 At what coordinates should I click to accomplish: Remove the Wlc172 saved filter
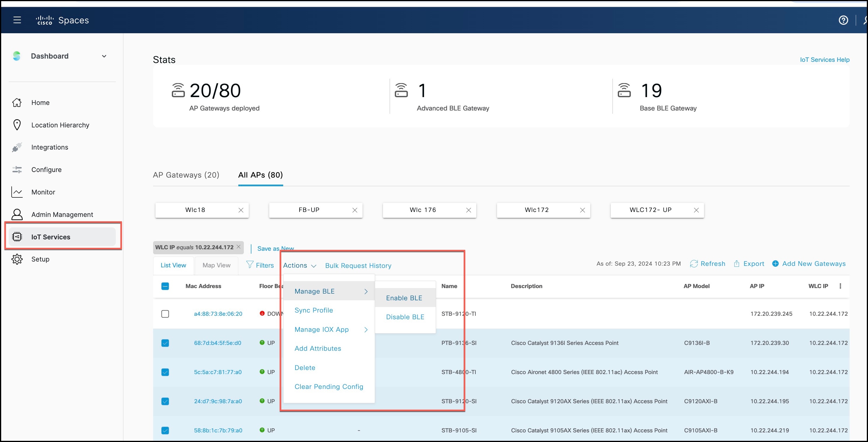point(582,210)
